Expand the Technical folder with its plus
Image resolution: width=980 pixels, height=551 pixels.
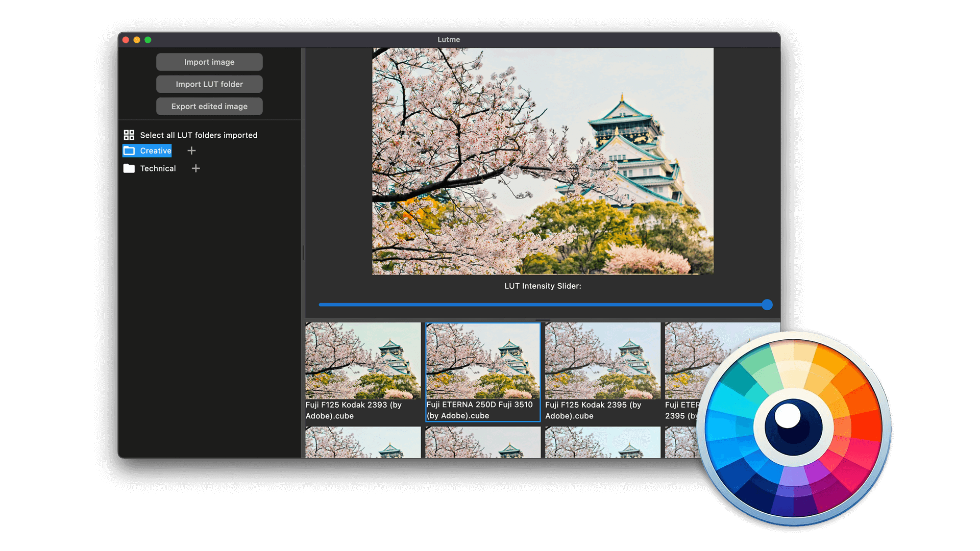(x=195, y=168)
